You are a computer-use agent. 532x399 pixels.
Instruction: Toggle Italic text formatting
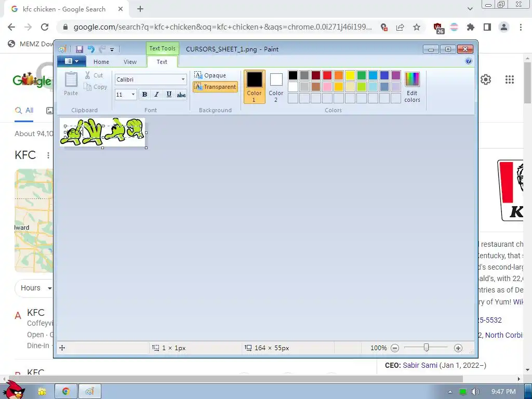pos(156,95)
